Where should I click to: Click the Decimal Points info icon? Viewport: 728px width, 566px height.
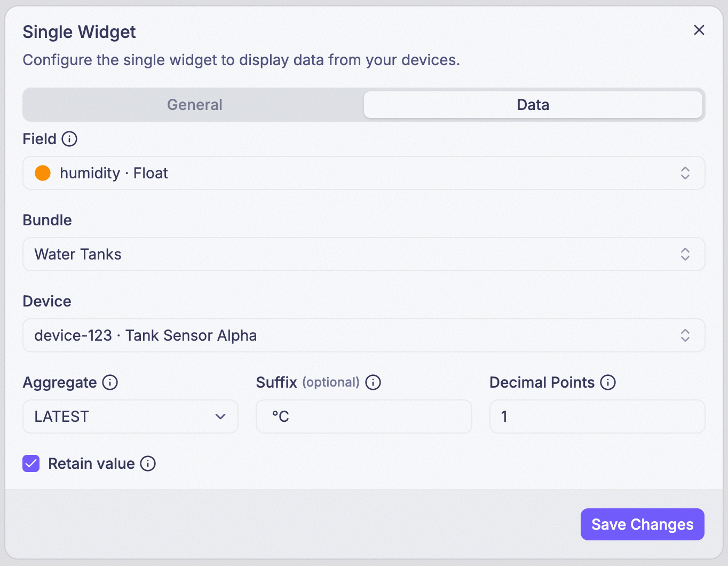608,382
